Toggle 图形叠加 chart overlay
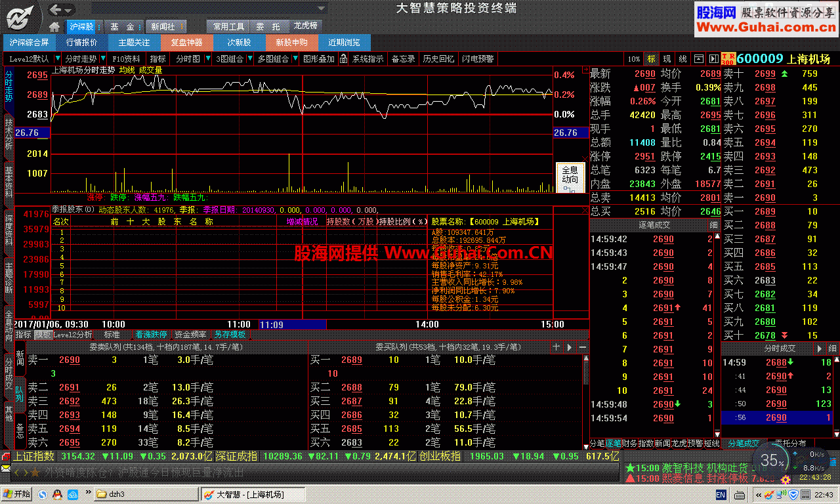The image size is (840, 504). click(318, 59)
